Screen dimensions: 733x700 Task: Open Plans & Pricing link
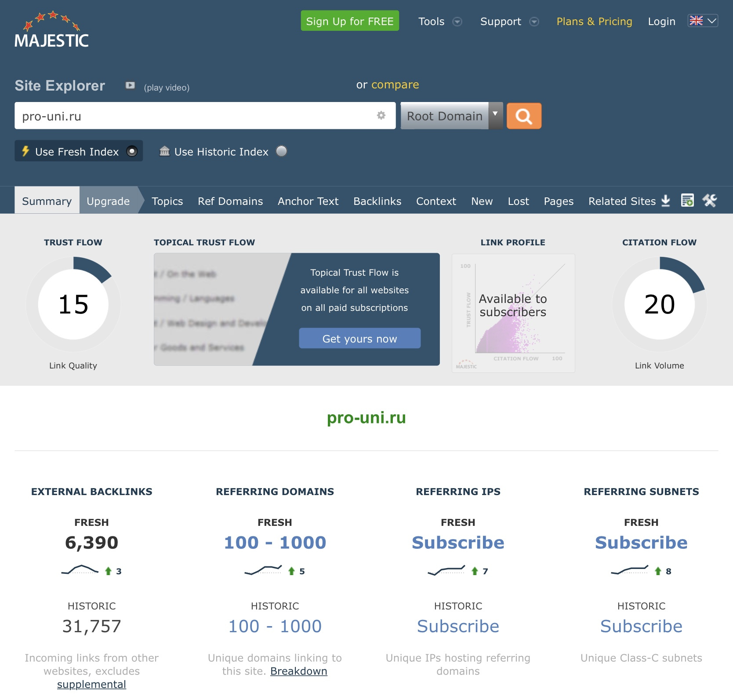594,21
